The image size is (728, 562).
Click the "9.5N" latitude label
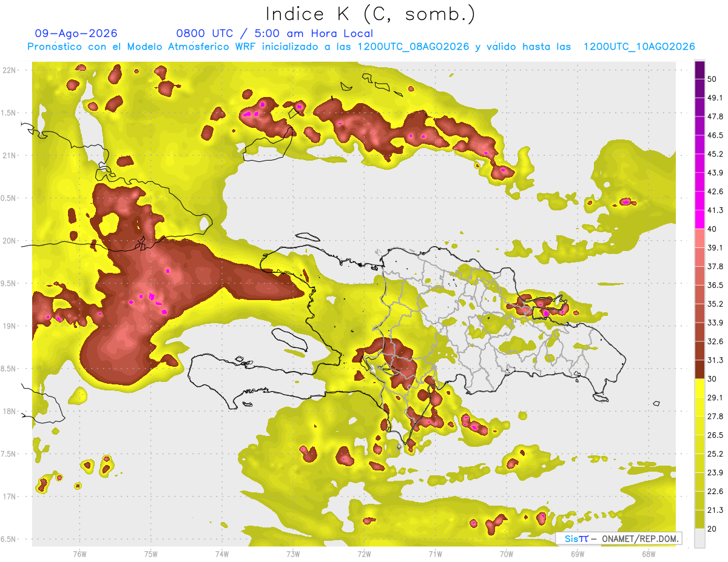click(8, 283)
